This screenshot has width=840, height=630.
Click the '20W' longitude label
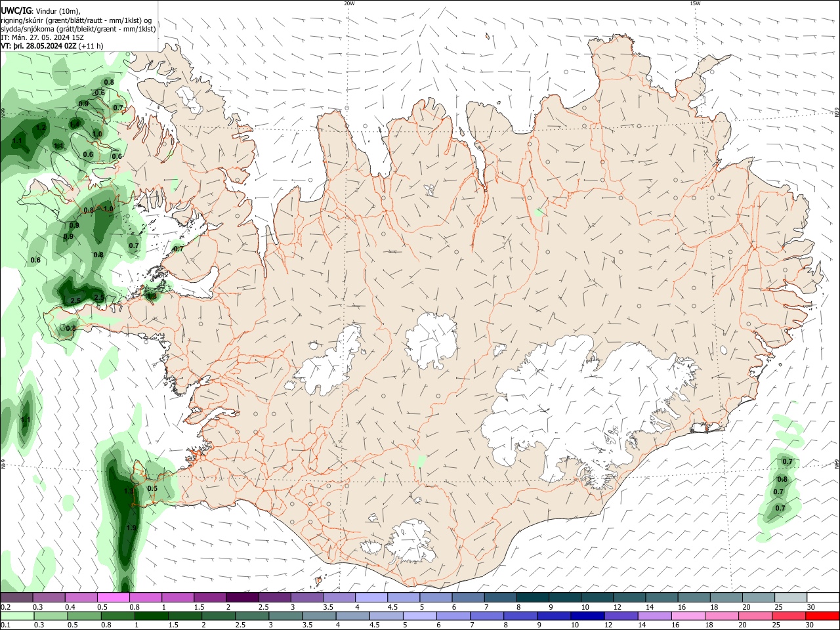click(349, 3)
